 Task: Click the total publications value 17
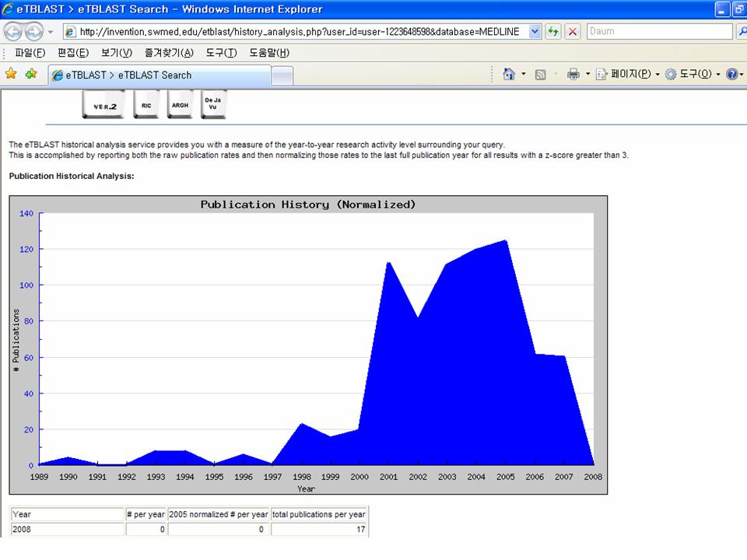(361, 529)
